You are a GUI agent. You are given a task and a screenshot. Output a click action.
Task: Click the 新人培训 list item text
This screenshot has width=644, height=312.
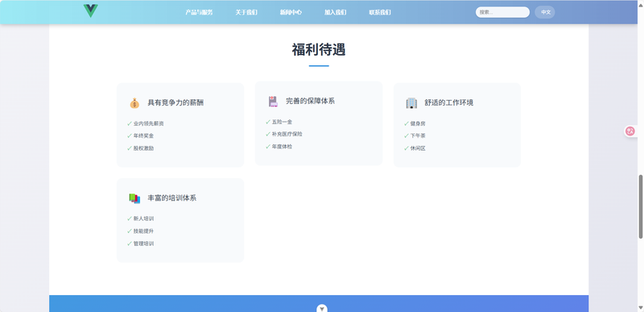(144, 218)
